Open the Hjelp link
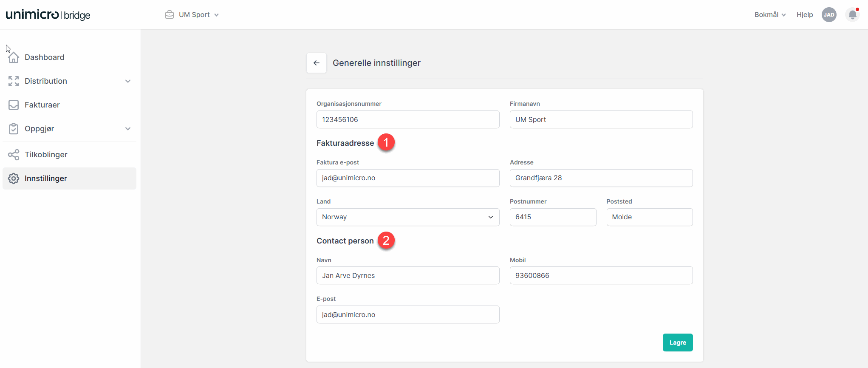Viewport: 868px width, 368px height. pos(804,15)
